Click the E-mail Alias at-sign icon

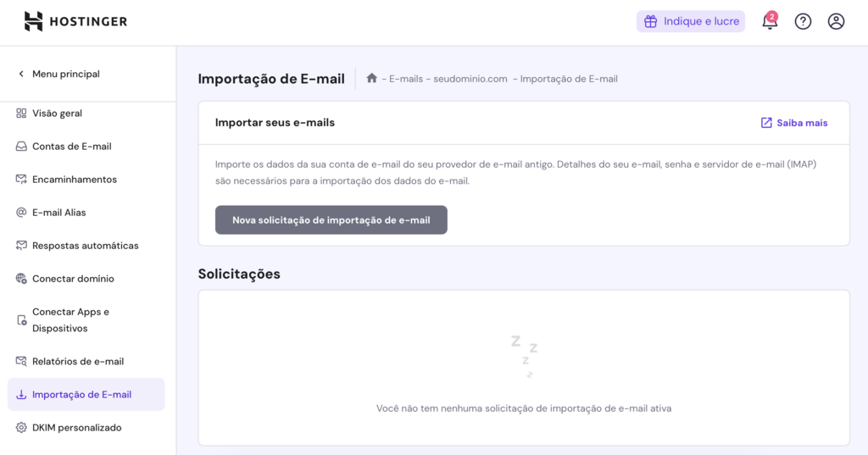(x=21, y=213)
